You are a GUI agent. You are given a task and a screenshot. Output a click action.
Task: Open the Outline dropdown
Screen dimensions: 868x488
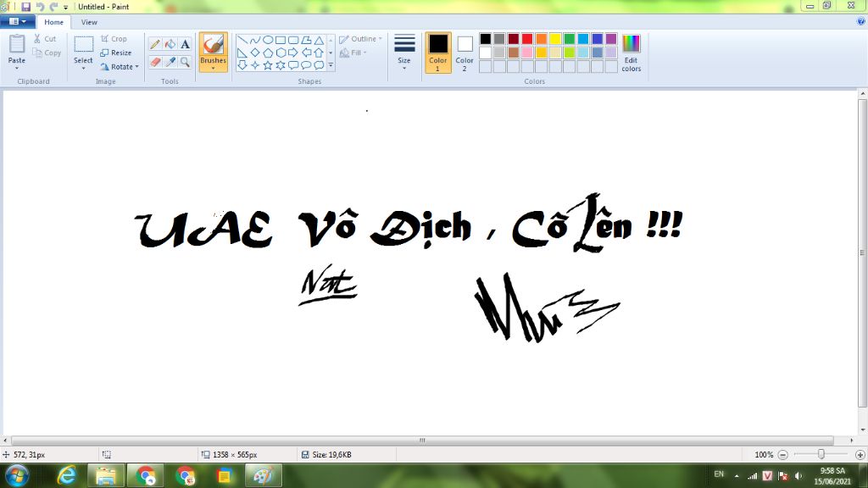[x=361, y=39]
